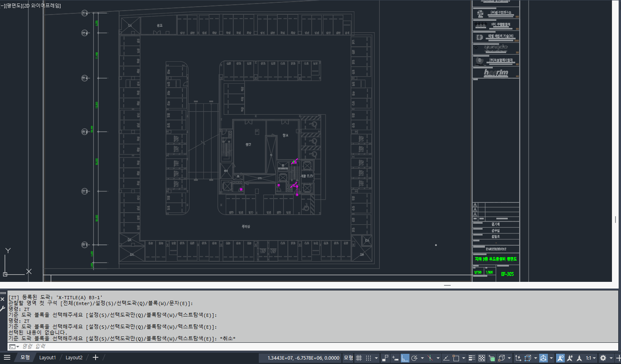Click the 명령 입력 command input field

pyautogui.click(x=319, y=347)
